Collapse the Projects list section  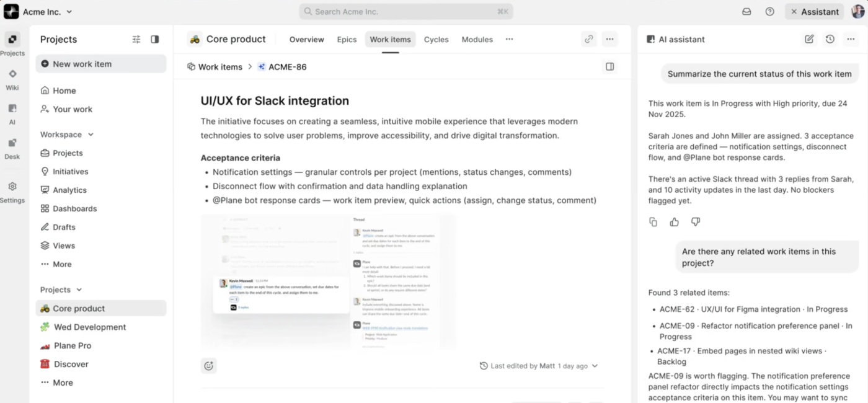(x=79, y=290)
